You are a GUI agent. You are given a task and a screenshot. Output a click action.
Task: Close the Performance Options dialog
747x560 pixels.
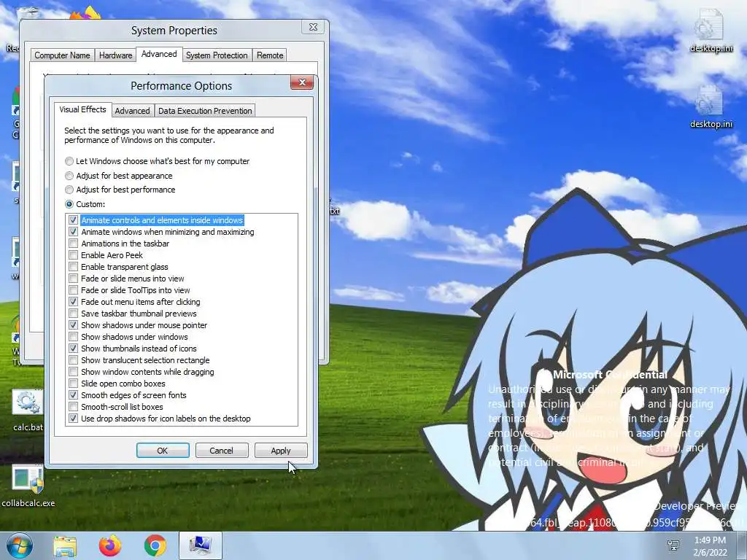pyautogui.click(x=302, y=82)
